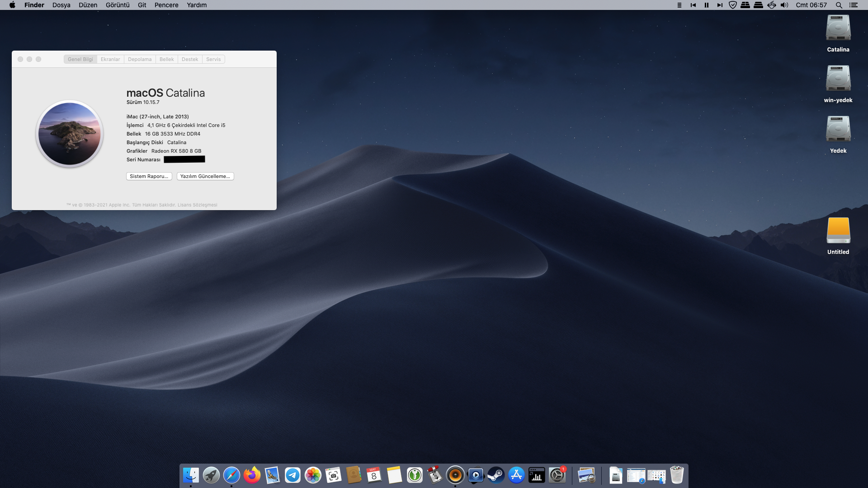
Task: Go to previous track in menu bar
Action: coord(693,5)
